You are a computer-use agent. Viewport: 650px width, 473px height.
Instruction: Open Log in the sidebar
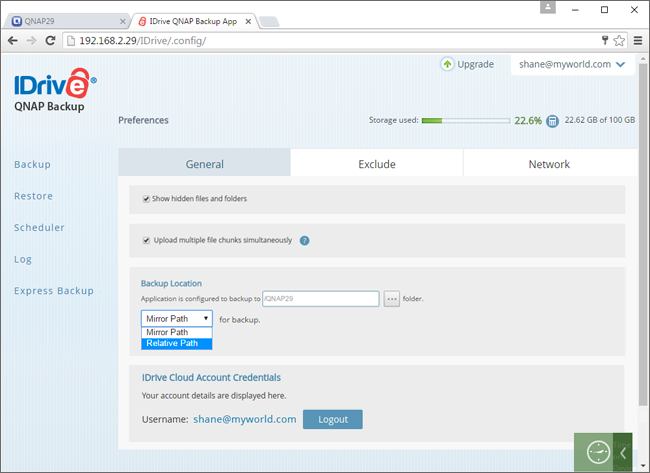(23, 260)
